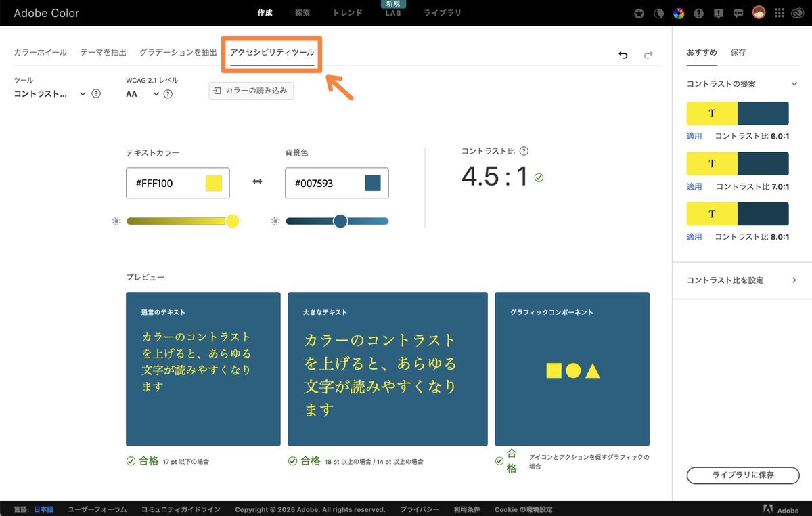The image size is (812, 516).
Task: Open the 利用条件 footer link
Action: [x=467, y=509]
